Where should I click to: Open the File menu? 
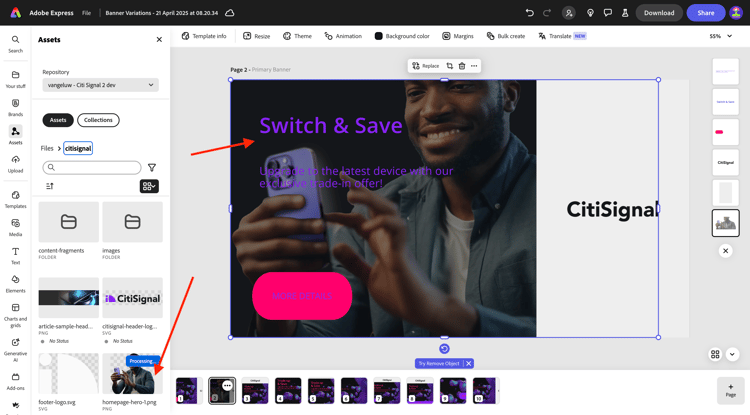pyautogui.click(x=86, y=13)
